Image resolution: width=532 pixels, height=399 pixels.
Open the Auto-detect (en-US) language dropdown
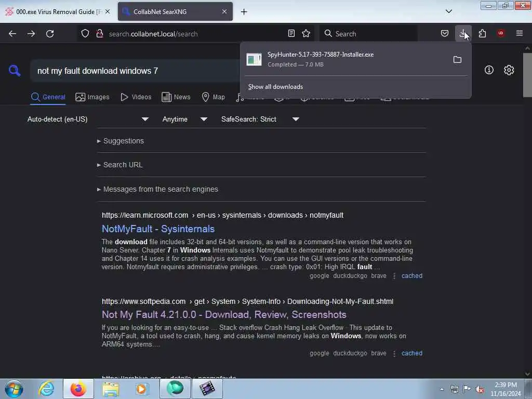[88, 119]
